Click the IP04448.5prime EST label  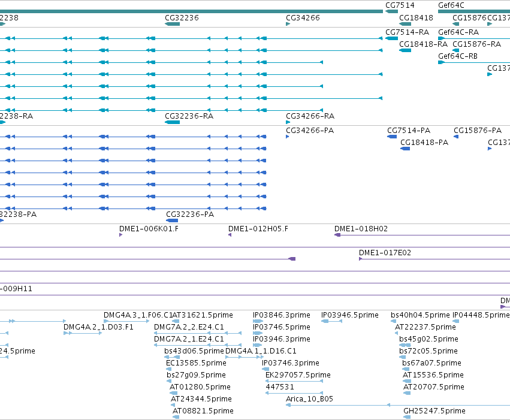481,315
